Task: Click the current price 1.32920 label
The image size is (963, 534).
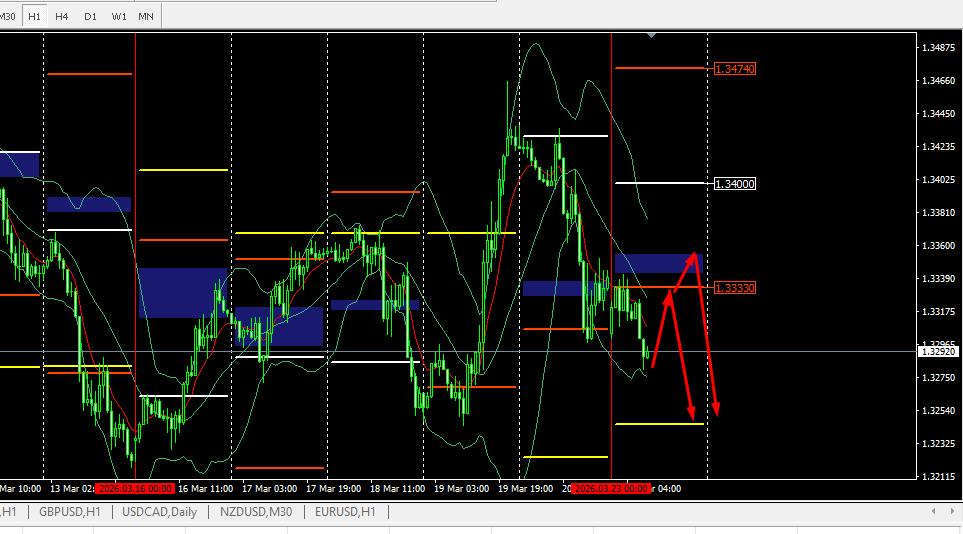Action: pos(938,352)
